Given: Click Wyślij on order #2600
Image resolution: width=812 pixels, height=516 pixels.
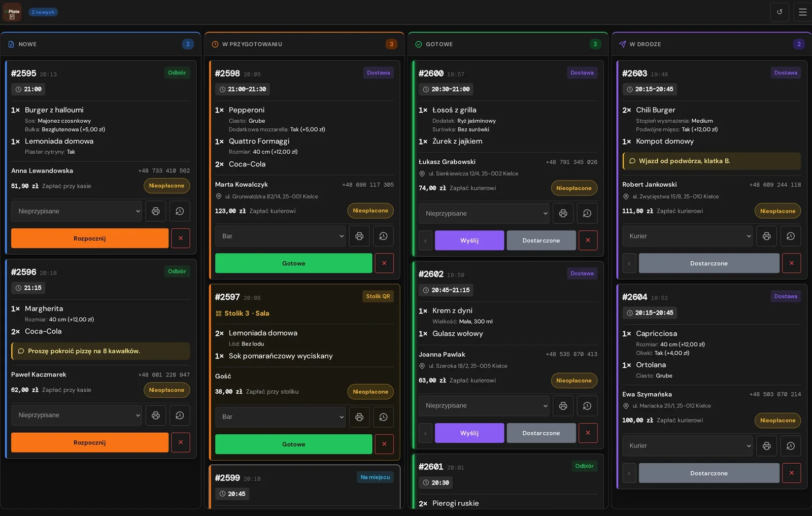Looking at the screenshot, I should 469,240.
